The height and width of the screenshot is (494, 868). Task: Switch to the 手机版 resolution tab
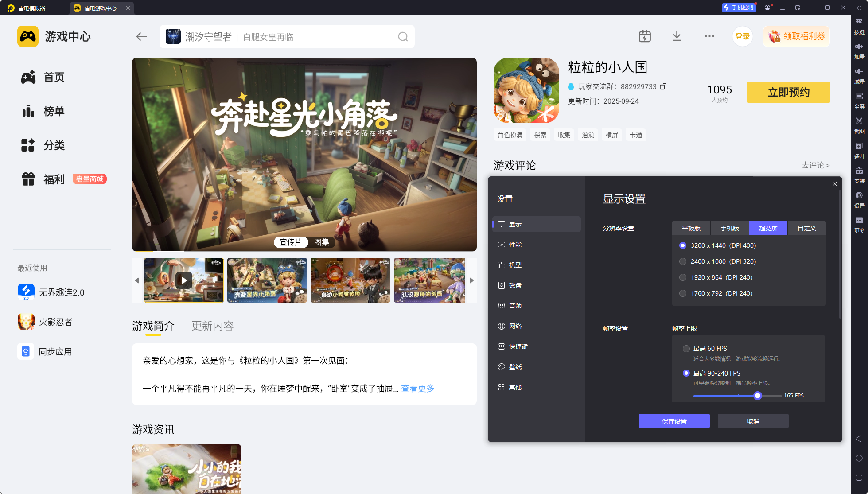(x=729, y=228)
